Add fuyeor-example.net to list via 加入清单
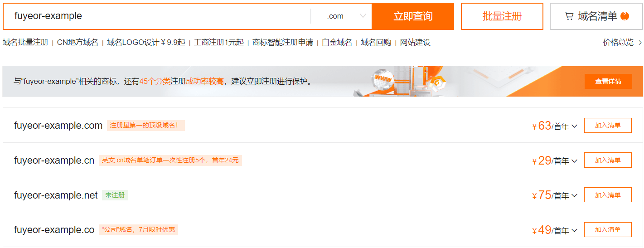 coord(607,195)
